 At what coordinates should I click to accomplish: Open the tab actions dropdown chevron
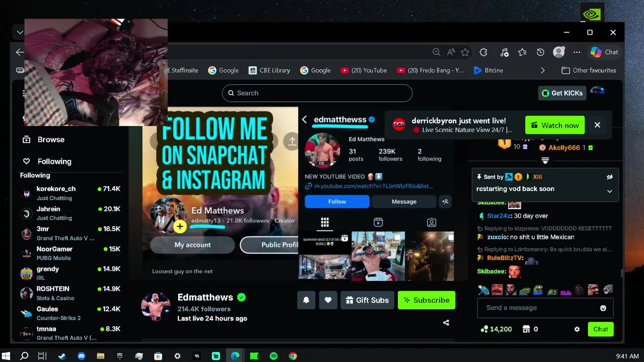point(20,32)
